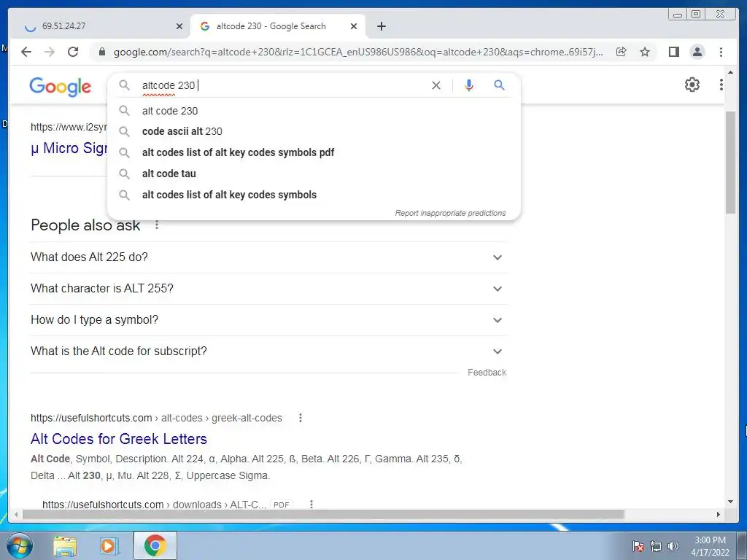Click the page scrollbar down arrow
The image size is (747, 560).
(x=730, y=502)
